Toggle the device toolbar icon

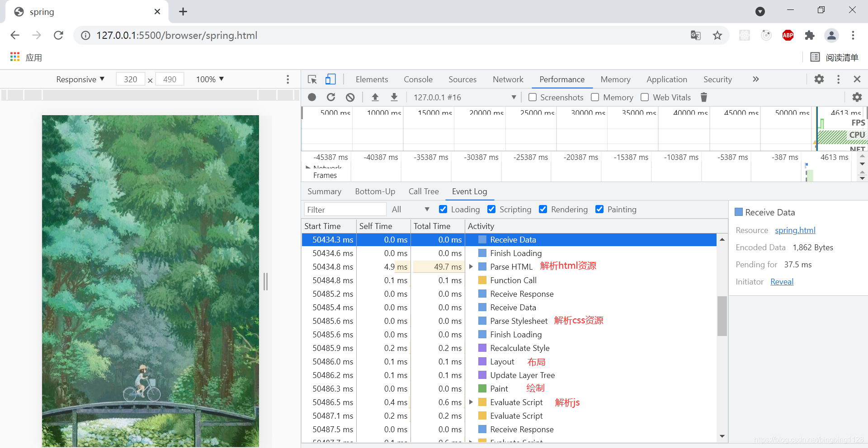(330, 79)
